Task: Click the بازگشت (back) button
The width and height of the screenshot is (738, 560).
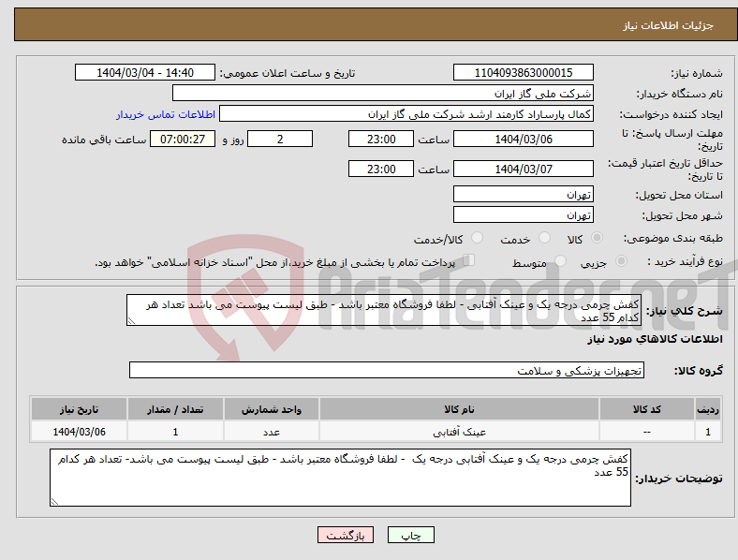Action: (346, 535)
